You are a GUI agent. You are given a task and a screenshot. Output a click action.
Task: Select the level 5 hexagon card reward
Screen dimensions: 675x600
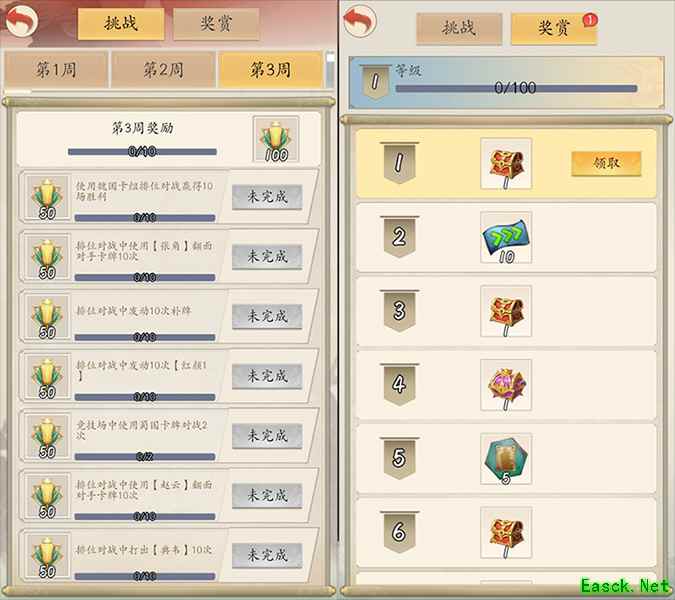point(506,459)
